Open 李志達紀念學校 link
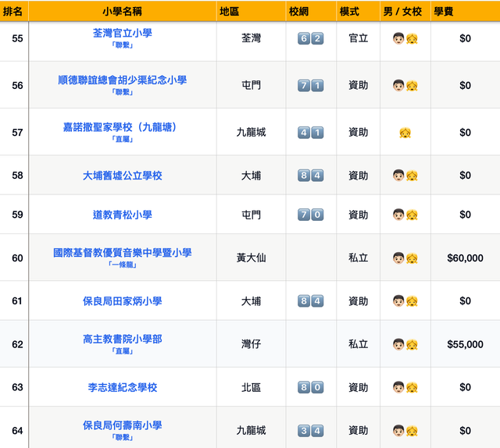 coord(123,387)
